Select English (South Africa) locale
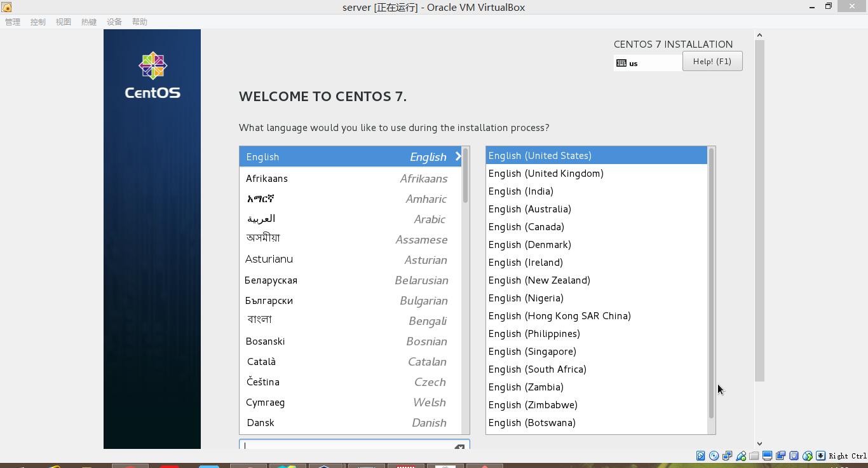Image resolution: width=868 pixels, height=468 pixels. [597, 369]
